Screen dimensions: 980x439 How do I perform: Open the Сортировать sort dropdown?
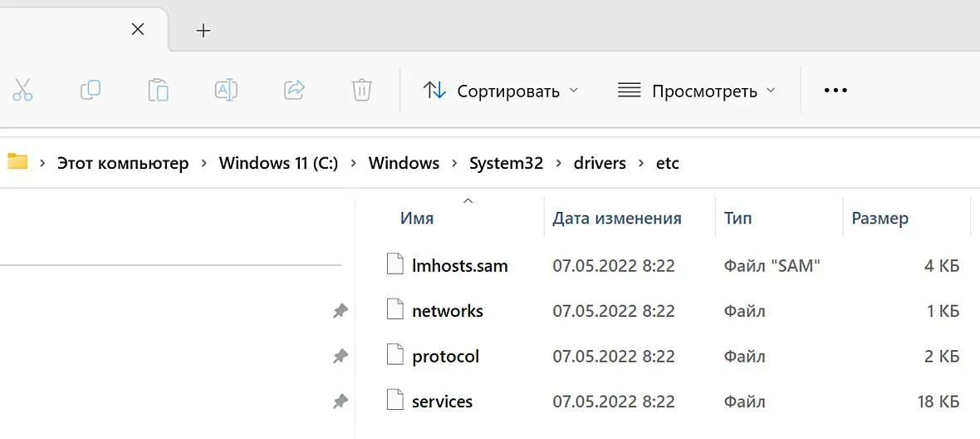(501, 91)
